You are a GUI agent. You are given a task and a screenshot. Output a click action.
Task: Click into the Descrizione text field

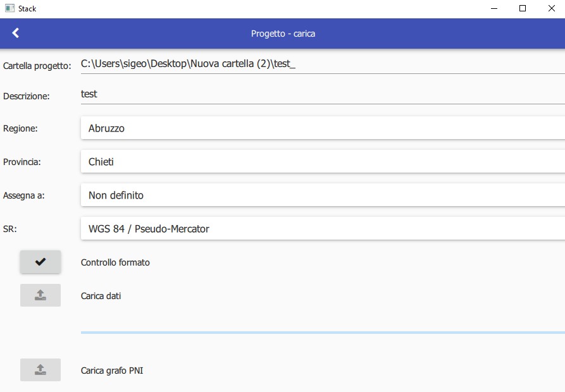click(x=323, y=94)
